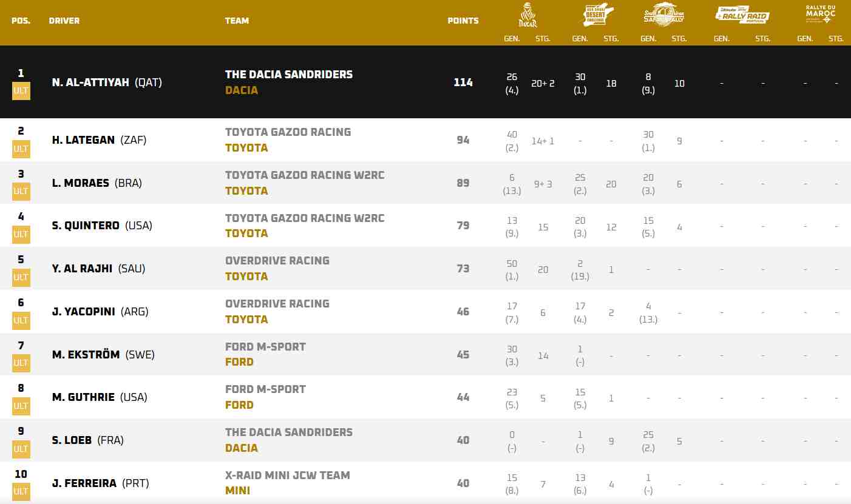The image size is (851, 504).
Task: Click The Dacia Sandriders team in first row
Action: tap(289, 75)
